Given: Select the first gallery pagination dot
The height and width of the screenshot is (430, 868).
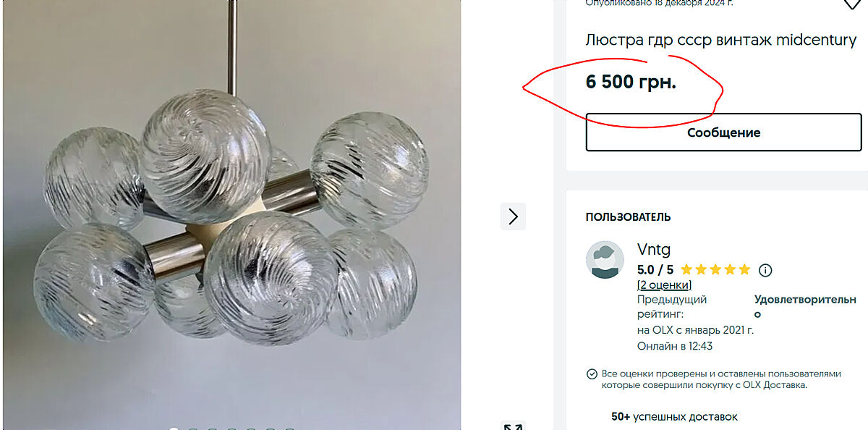Looking at the screenshot, I should pos(174,429).
